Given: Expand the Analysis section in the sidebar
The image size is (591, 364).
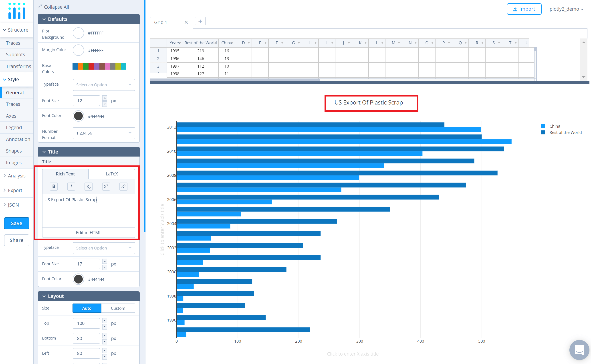Looking at the screenshot, I should tap(16, 176).
